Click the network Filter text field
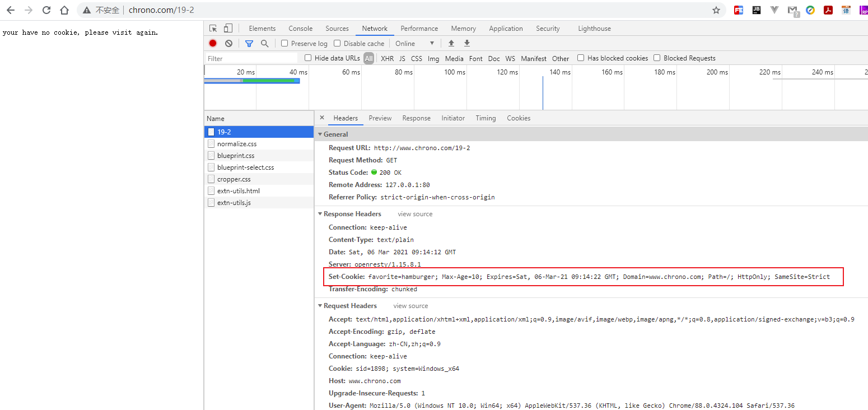Viewport: 868px width, 410px height. pos(252,58)
